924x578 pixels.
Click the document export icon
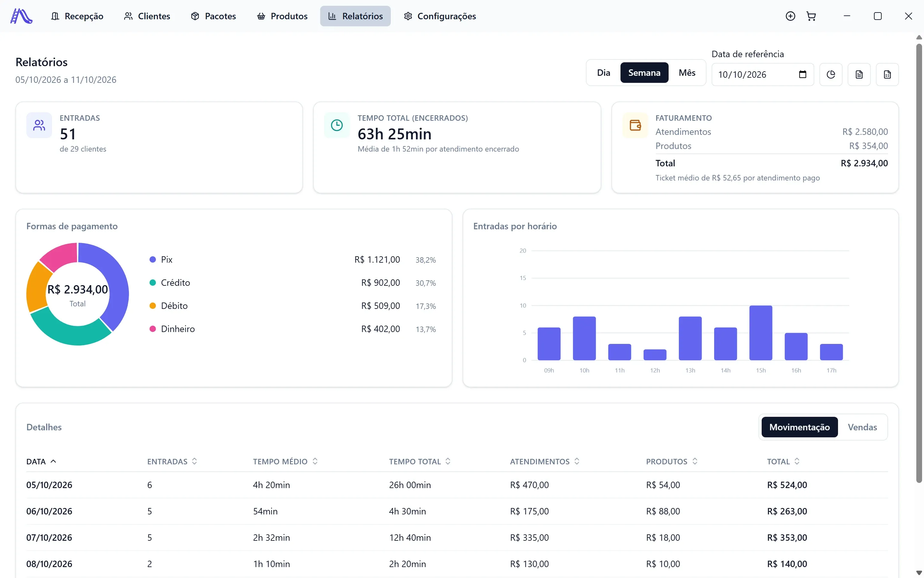859,74
